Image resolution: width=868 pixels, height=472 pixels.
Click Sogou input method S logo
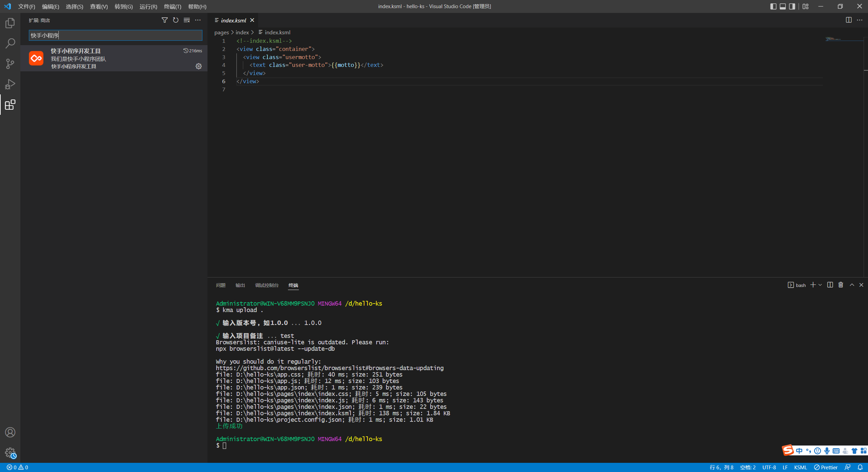pos(788,450)
